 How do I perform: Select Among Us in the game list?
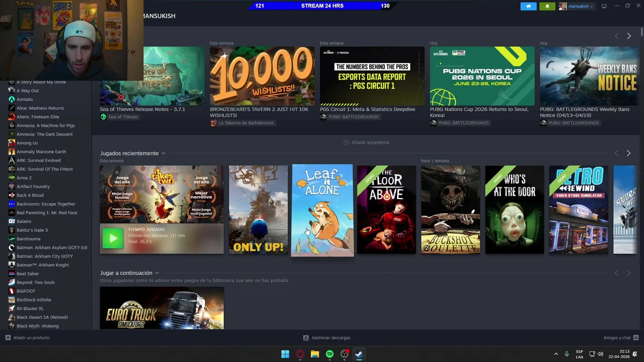27,143
